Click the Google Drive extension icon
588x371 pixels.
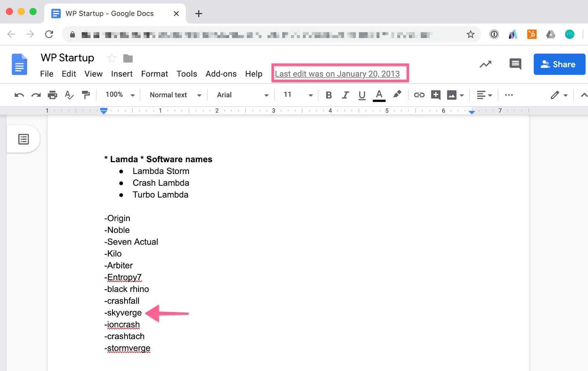[x=551, y=35]
